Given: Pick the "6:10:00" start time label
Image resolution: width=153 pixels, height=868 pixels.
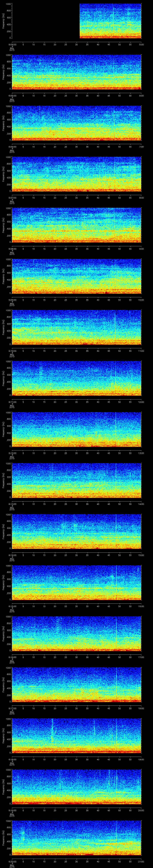Looking at the screenshot, I should pos(12,351).
